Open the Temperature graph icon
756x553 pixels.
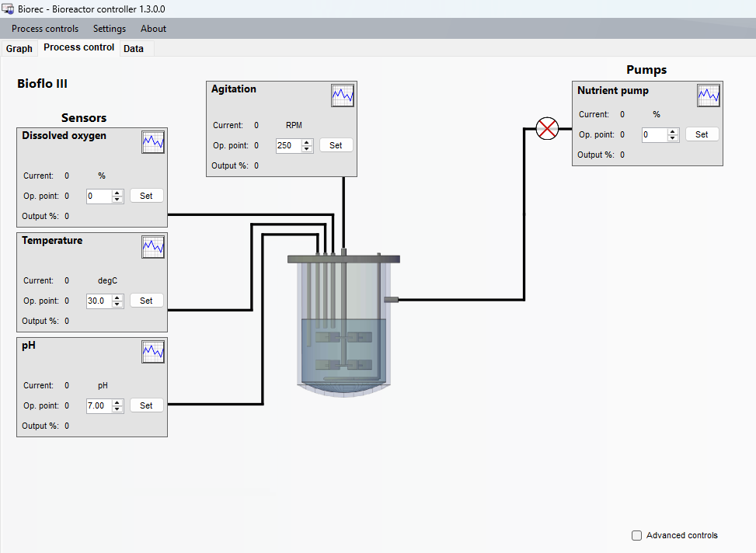153,247
